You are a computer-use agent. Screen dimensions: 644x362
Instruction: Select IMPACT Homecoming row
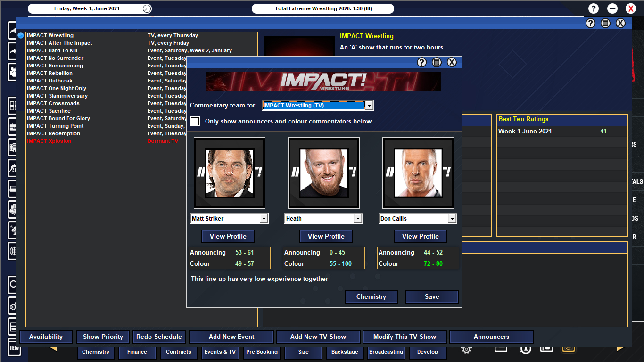[x=107, y=66]
